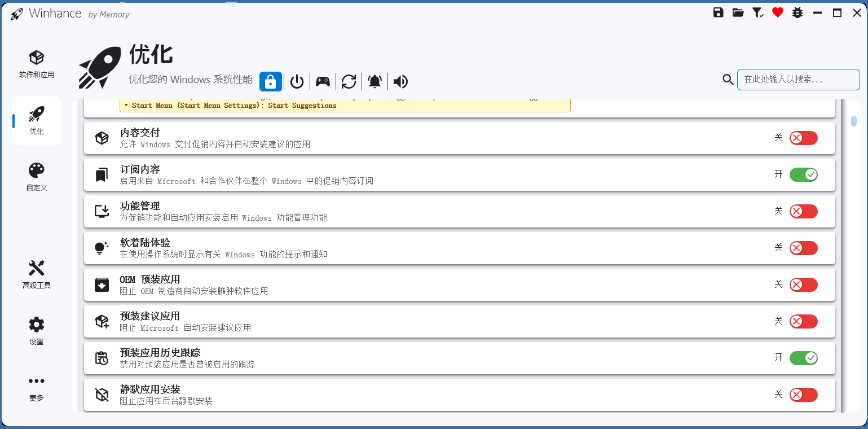
Task: Click the Winhance rocket logo in title bar
Action: point(16,14)
